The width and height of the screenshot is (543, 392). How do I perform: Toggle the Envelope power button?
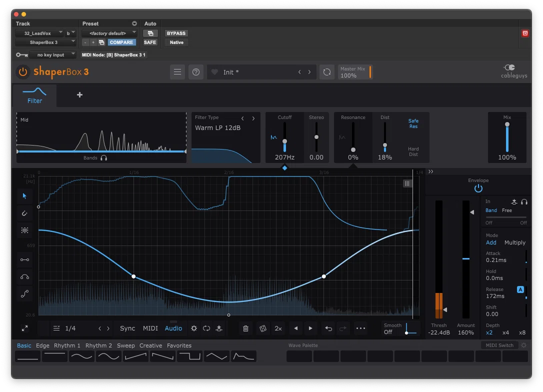pyautogui.click(x=478, y=188)
